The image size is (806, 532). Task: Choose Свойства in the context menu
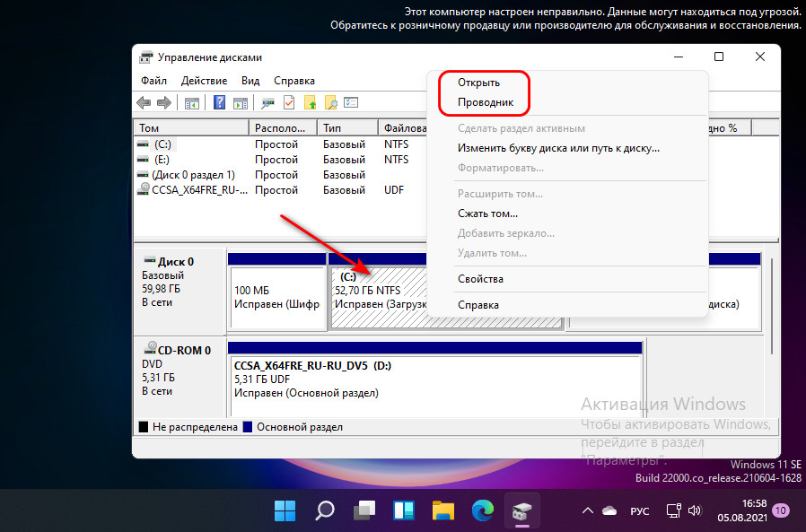480,279
